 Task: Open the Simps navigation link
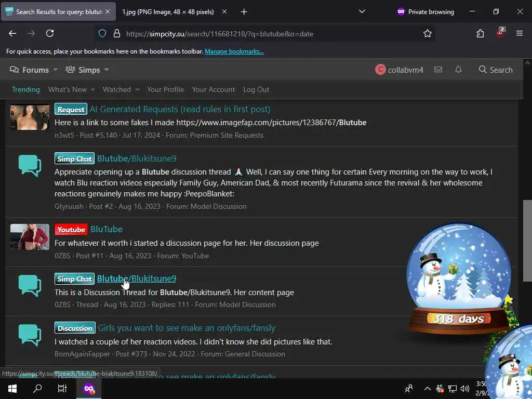click(x=83, y=70)
